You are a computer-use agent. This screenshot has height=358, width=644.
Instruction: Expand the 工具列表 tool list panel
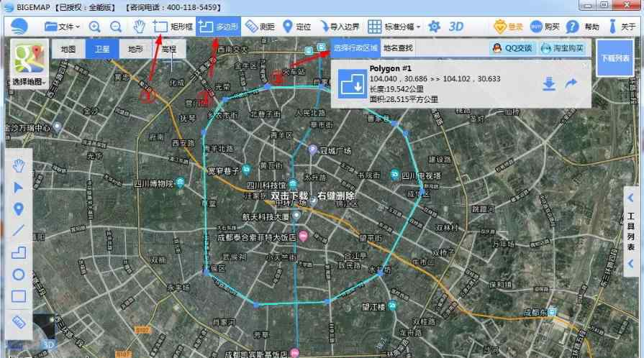click(631, 231)
